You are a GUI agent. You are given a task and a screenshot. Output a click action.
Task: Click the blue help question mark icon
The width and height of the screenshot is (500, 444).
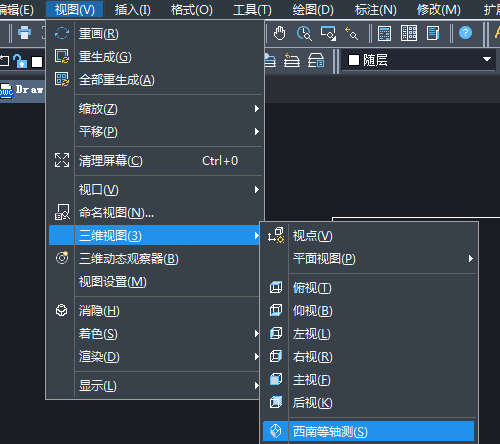(465, 33)
